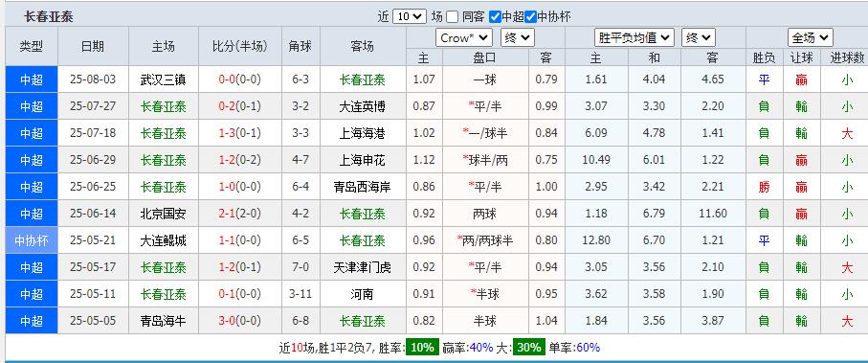868x363 pixels.
Task: Open the recent match count dropdown showing 10
Action: point(409,16)
